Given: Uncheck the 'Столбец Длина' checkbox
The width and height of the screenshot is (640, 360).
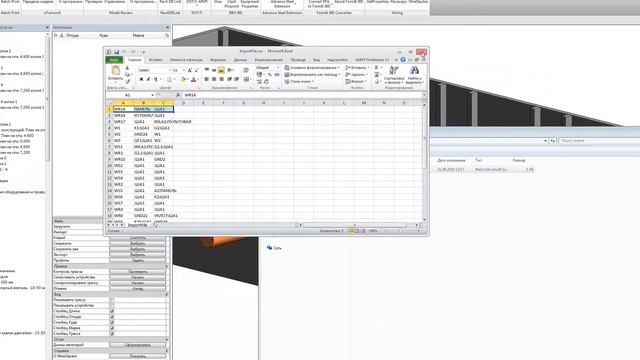Looking at the screenshot, I should point(112,311).
